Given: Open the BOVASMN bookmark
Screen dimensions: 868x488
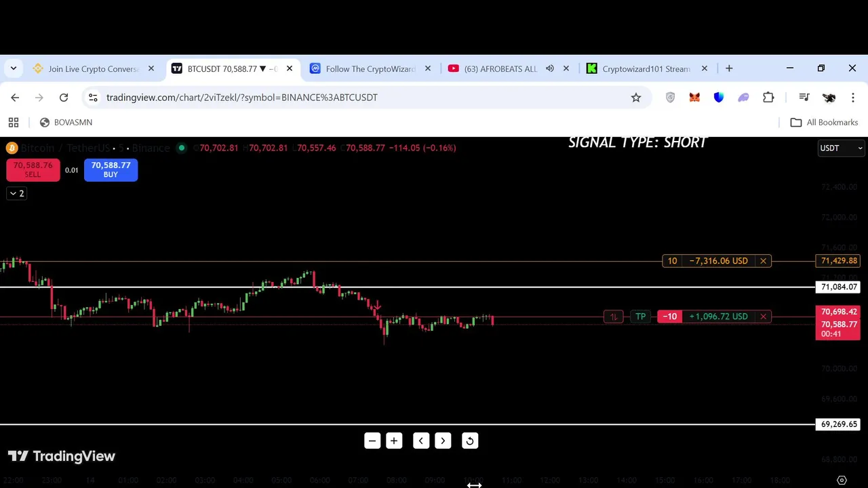Looking at the screenshot, I should [x=66, y=123].
